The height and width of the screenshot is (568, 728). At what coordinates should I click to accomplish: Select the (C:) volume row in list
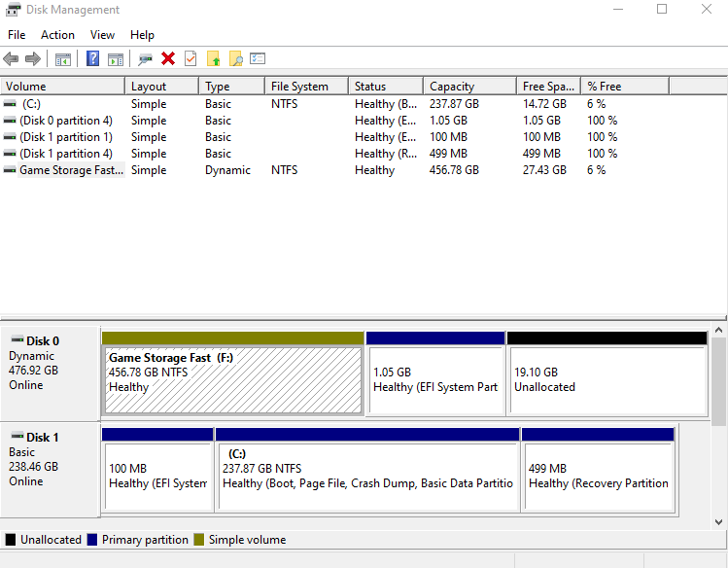point(31,104)
